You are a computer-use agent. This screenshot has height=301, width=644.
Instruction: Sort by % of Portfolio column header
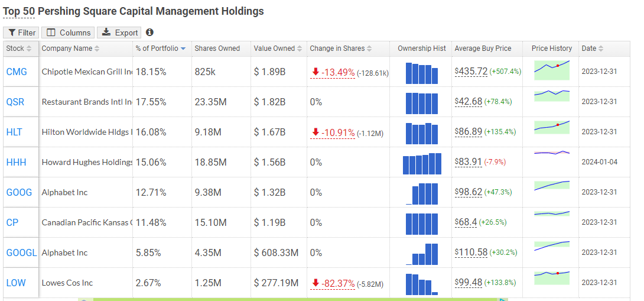point(162,48)
